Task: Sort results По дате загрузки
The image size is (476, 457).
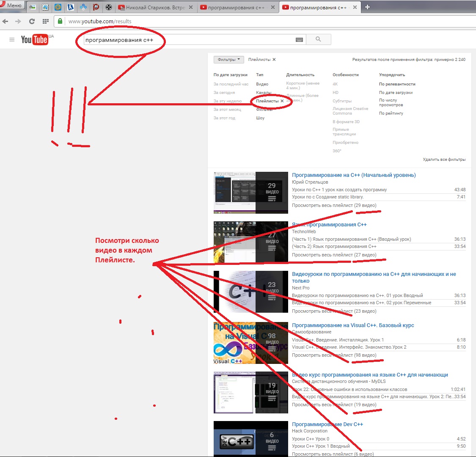Action: tap(396, 93)
